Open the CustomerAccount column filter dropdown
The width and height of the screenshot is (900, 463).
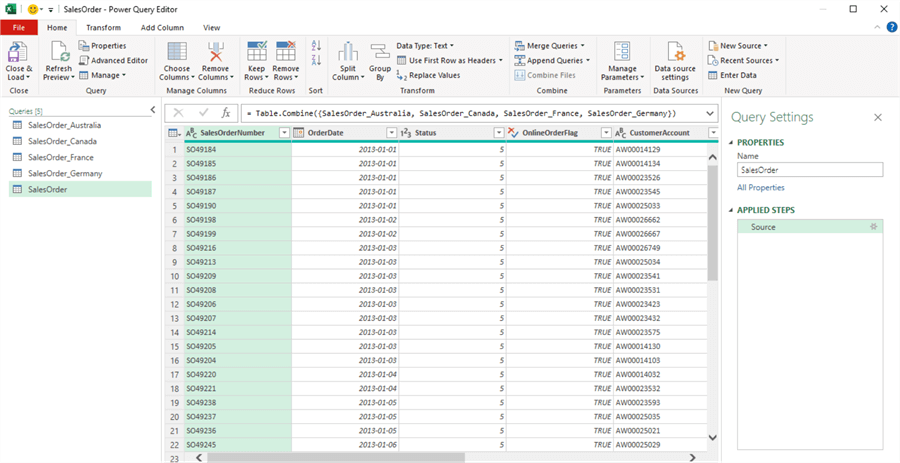click(x=713, y=133)
